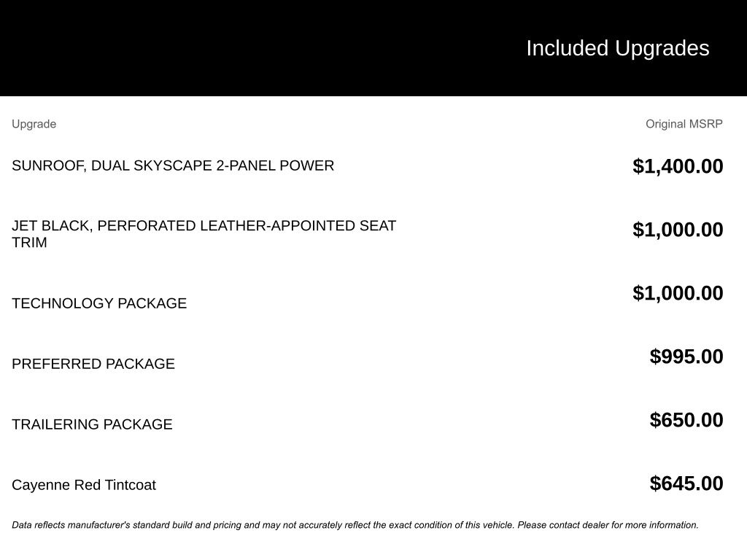The width and height of the screenshot is (747, 560).
Task: Click the word TRIM on the second line
Action: [29, 243]
